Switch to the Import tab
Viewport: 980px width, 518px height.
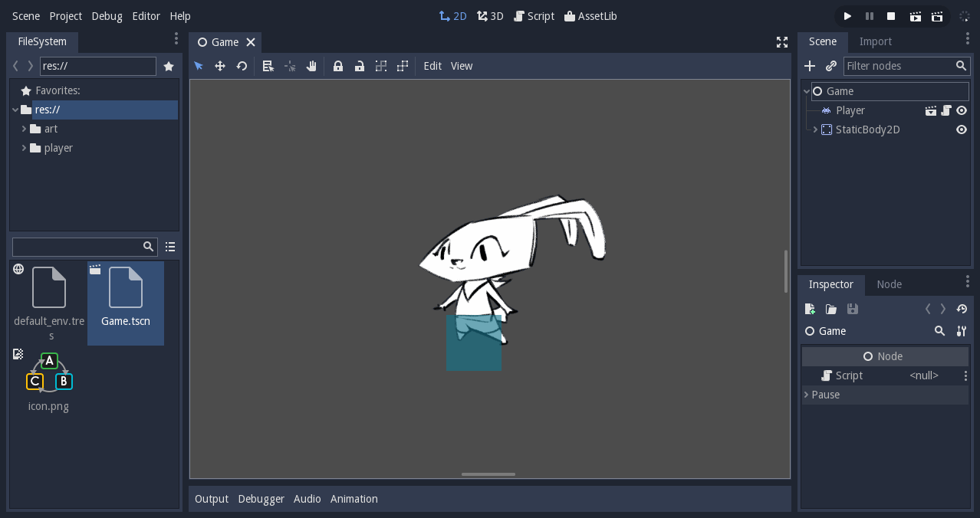(x=875, y=41)
